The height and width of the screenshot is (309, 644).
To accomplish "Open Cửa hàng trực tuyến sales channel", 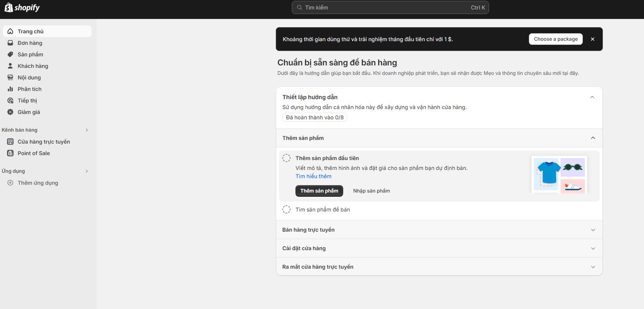I will tap(44, 142).
